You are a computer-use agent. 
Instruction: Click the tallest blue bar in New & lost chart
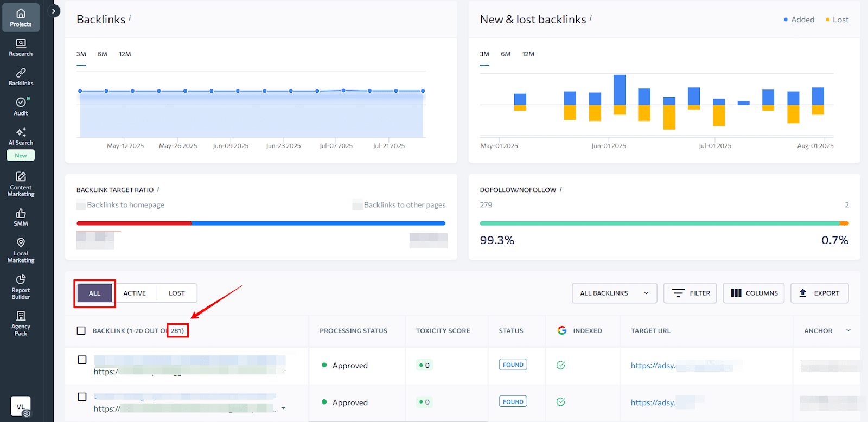pos(620,89)
